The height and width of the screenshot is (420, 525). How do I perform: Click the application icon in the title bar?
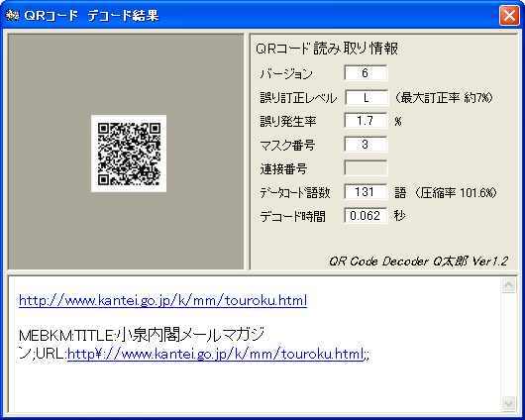tap(12, 16)
